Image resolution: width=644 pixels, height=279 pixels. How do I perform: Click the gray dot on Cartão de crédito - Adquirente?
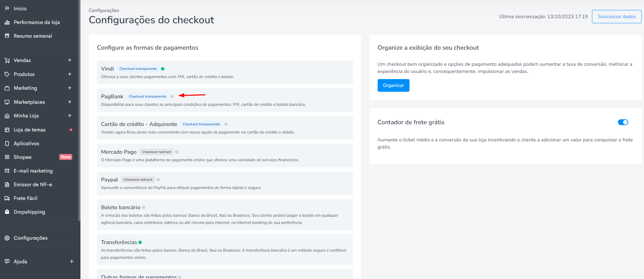pos(226,124)
